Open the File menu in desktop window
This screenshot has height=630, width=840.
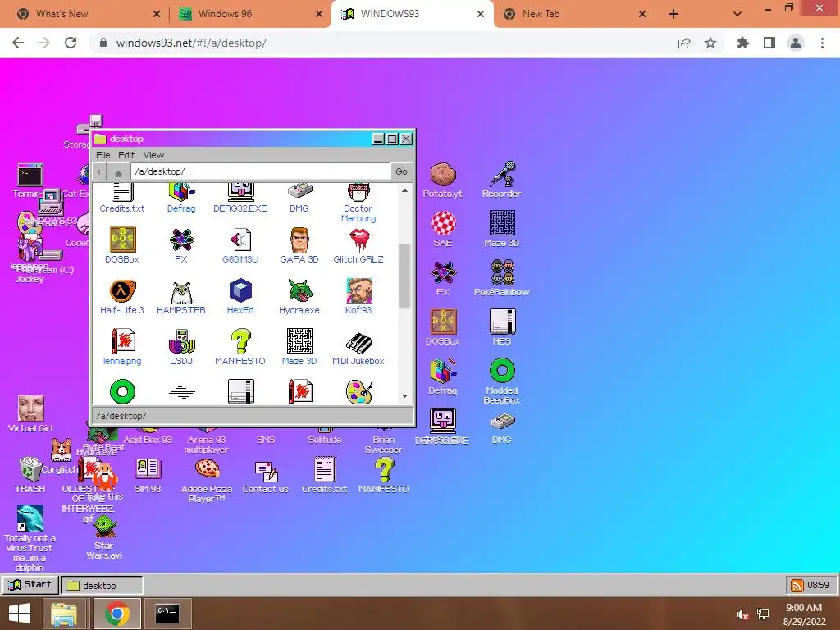click(x=103, y=155)
